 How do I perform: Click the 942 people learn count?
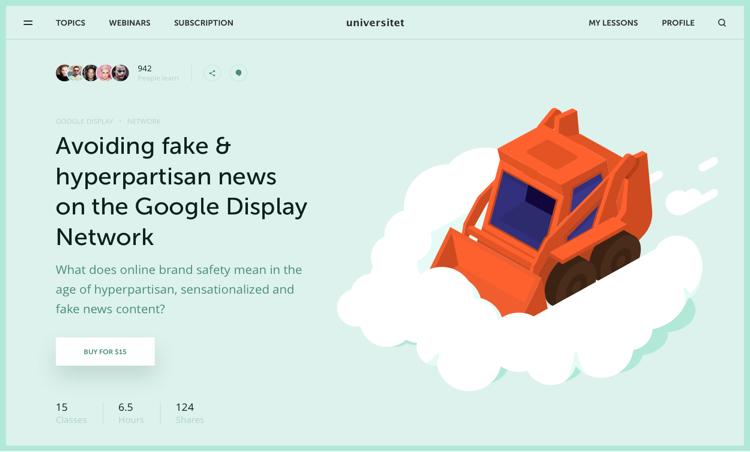click(x=158, y=73)
